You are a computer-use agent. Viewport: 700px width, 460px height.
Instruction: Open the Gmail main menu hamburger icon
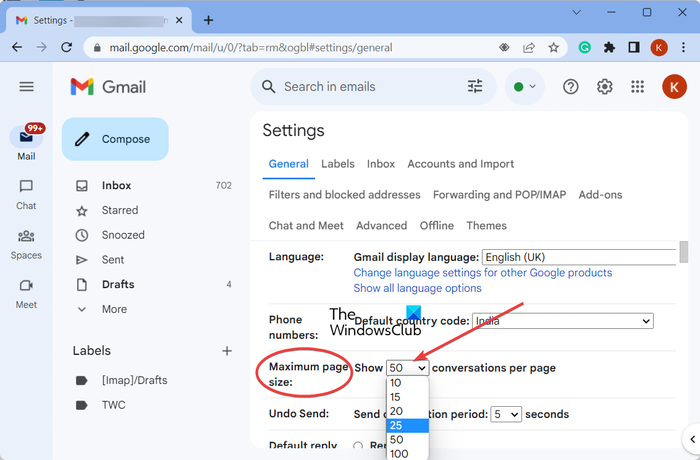click(26, 87)
